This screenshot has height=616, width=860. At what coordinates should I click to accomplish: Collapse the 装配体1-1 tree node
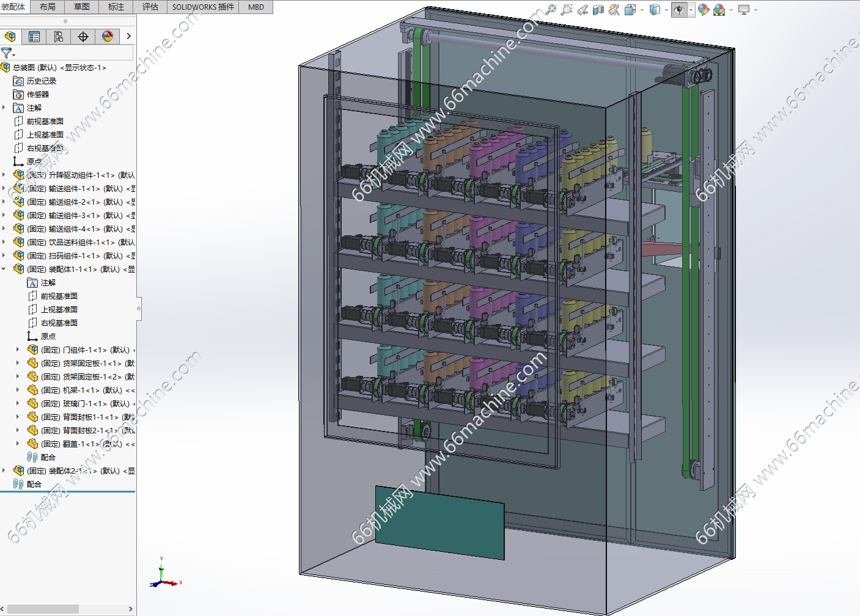tap(4, 269)
